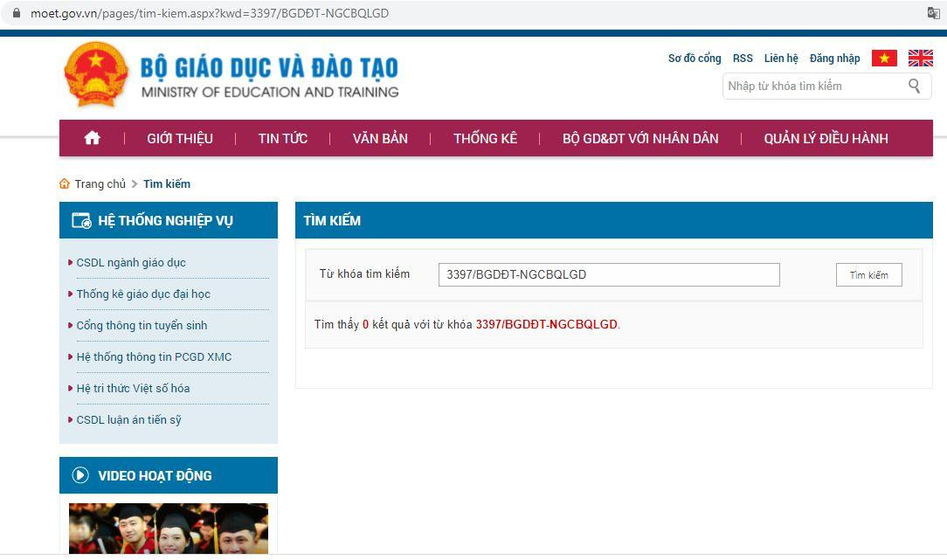Click red keyword 3397/BGDĐT-NGCBQLGD in results
The image size is (947, 560).
coord(547,324)
